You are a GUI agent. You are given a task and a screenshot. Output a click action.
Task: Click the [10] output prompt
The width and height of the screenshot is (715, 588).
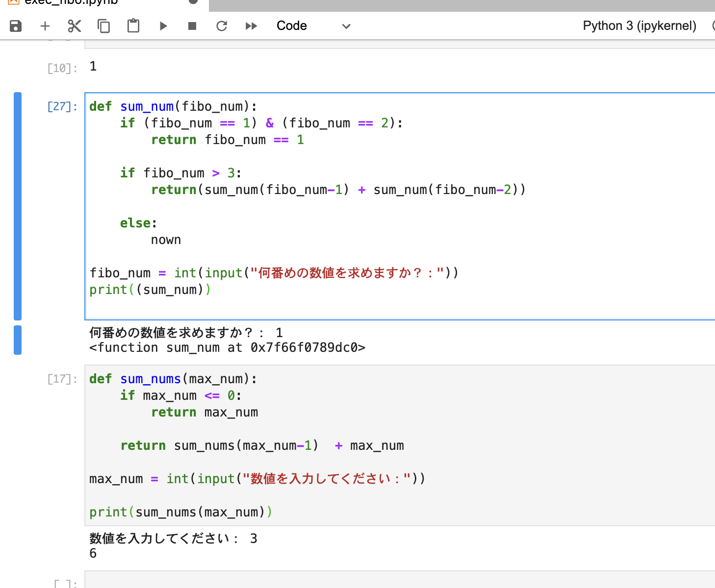coord(62,68)
